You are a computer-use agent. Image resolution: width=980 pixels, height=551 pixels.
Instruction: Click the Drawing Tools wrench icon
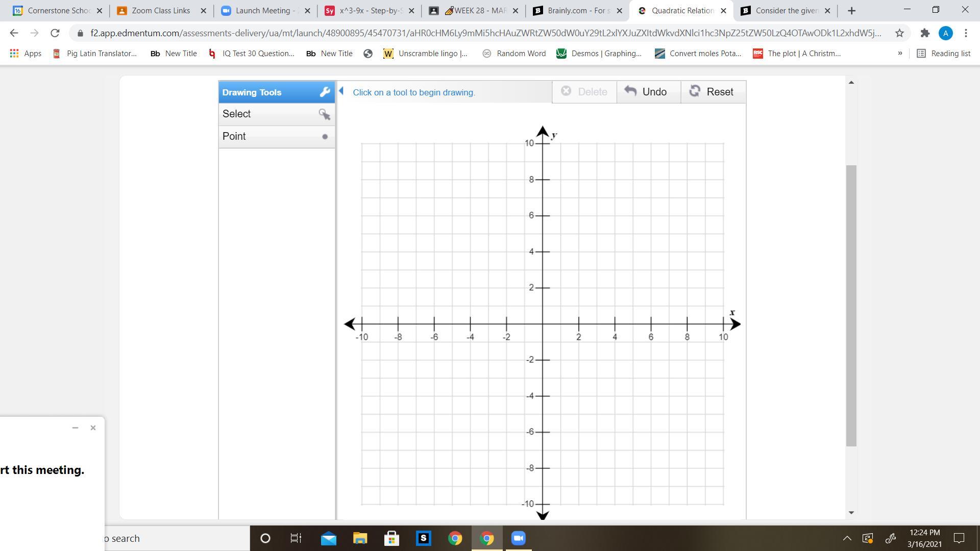coord(325,92)
